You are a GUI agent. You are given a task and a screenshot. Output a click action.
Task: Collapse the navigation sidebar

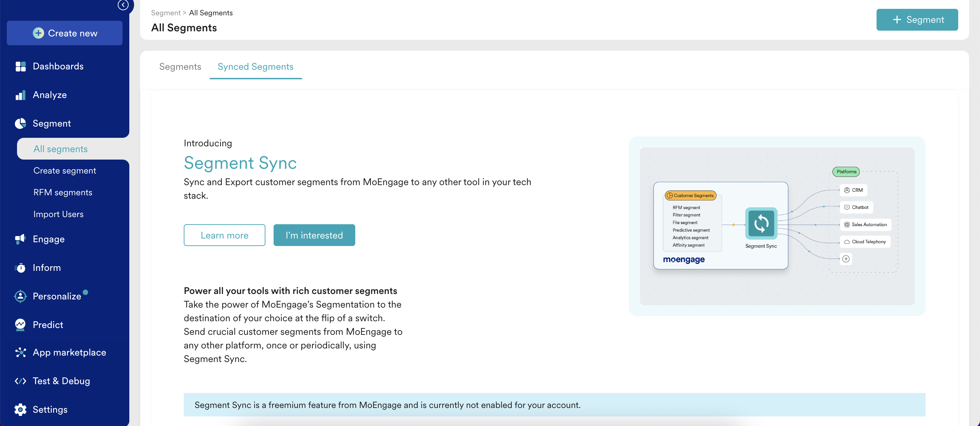122,5
